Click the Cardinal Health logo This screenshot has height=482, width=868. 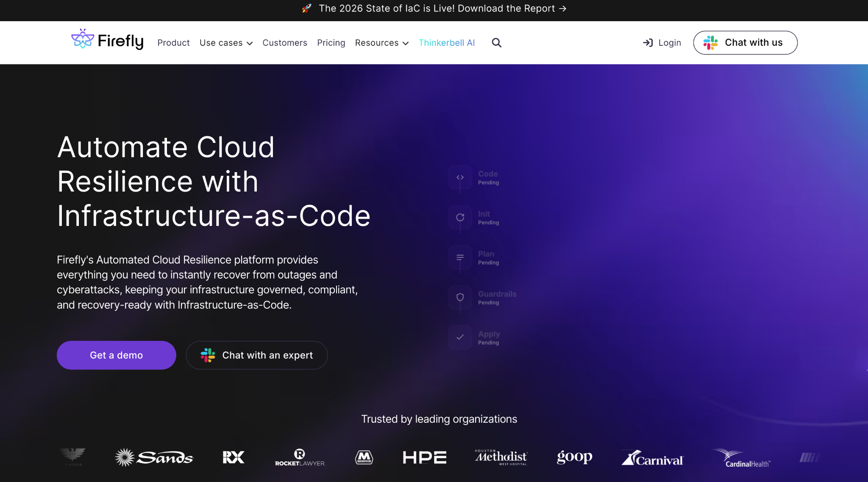(742, 458)
